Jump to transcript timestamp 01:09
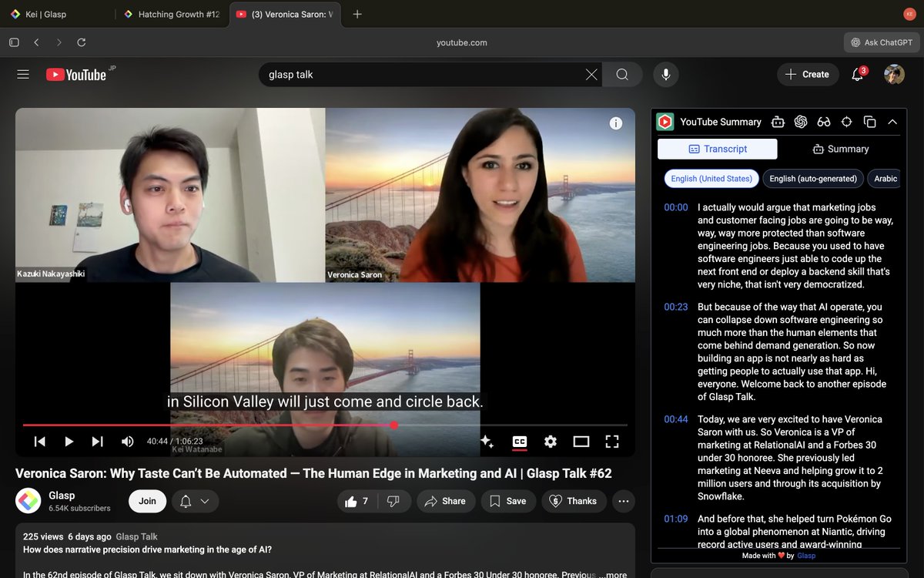924x578 pixels. 676,519
